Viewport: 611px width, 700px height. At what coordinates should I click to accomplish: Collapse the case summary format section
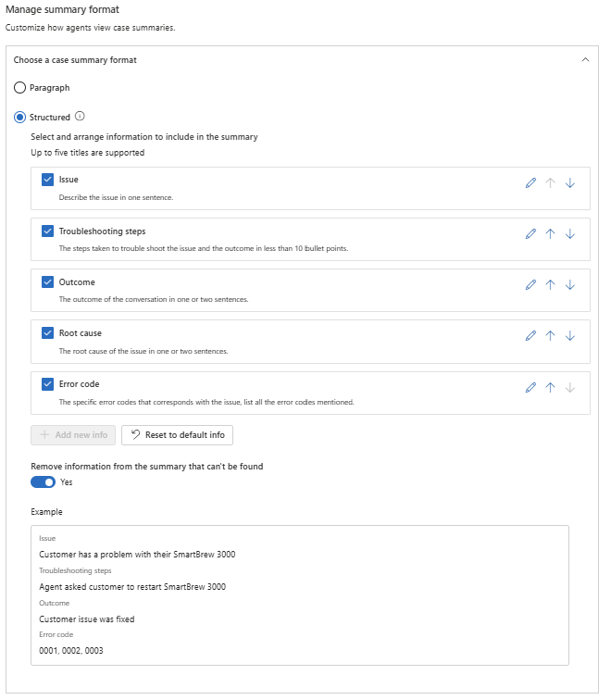[x=584, y=59]
